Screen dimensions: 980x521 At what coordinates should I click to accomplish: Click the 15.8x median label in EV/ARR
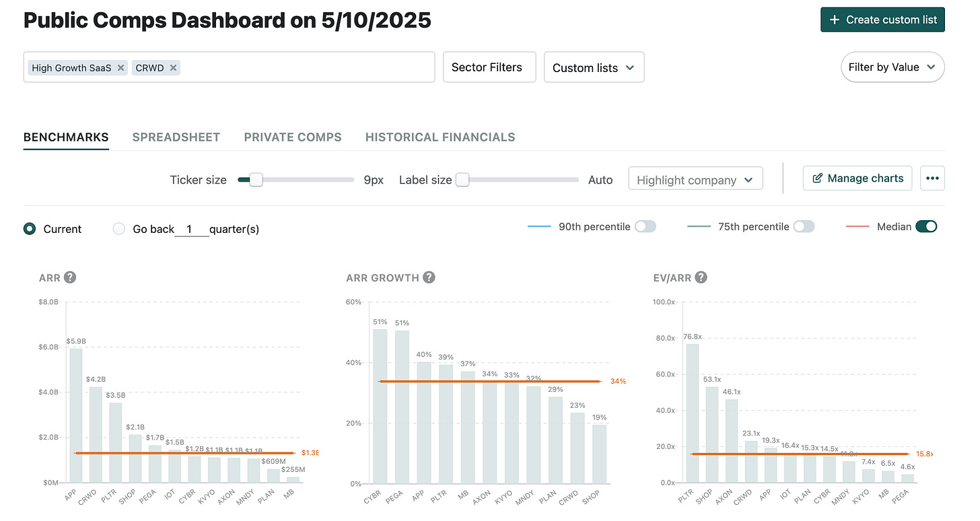click(925, 454)
